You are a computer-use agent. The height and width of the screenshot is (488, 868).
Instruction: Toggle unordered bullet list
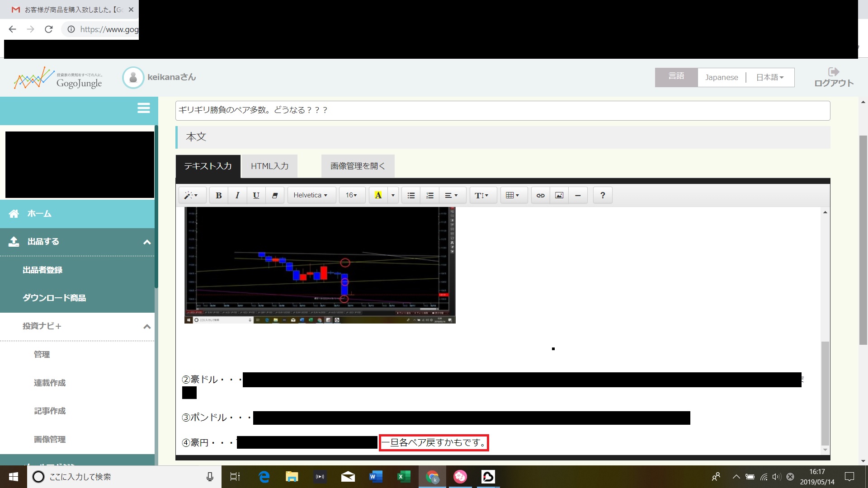(x=411, y=195)
